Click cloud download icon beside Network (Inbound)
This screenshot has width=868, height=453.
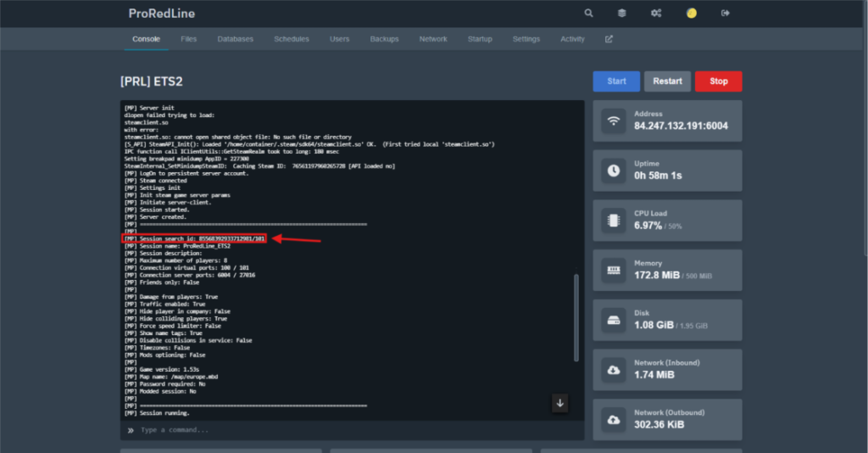point(614,370)
